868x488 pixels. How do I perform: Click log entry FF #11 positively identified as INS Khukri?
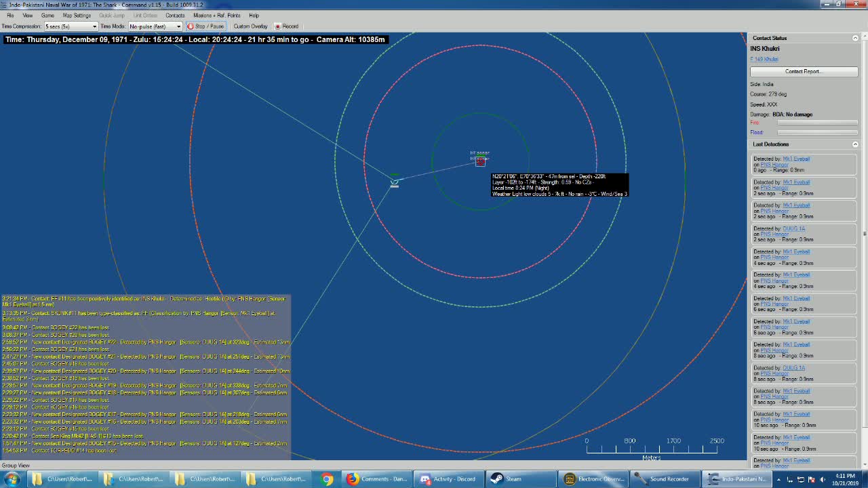(x=145, y=302)
